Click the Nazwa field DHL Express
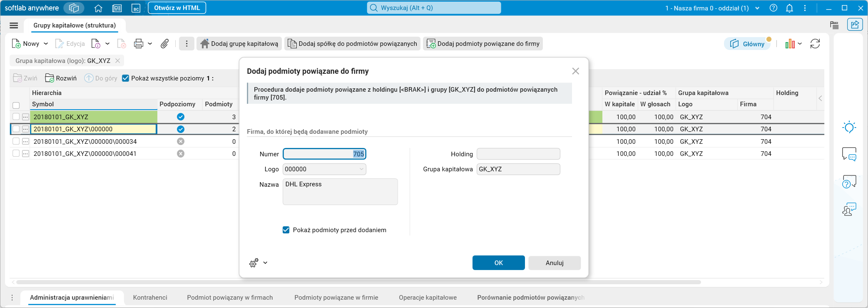Viewport: 868px width, 308px height. (340, 192)
